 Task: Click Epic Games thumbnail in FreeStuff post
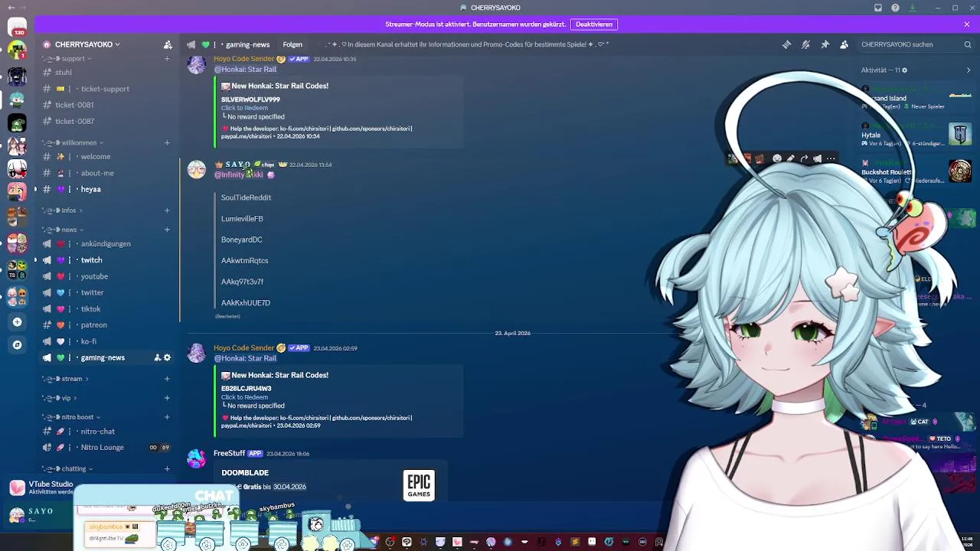(419, 485)
